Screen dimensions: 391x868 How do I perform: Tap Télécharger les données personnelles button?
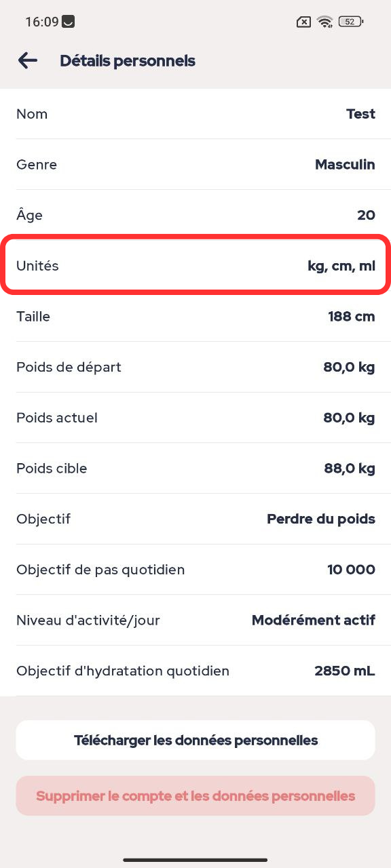pyautogui.click(x=195, y=740)
